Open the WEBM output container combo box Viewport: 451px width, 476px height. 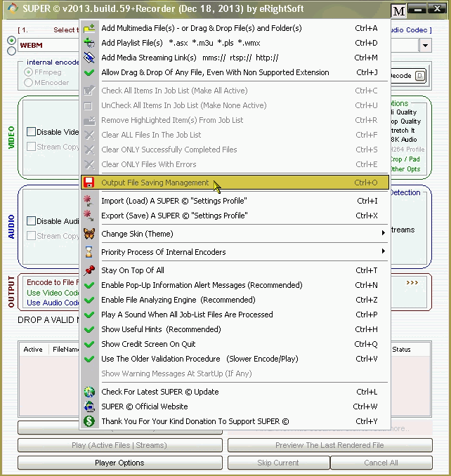(48, 46)
